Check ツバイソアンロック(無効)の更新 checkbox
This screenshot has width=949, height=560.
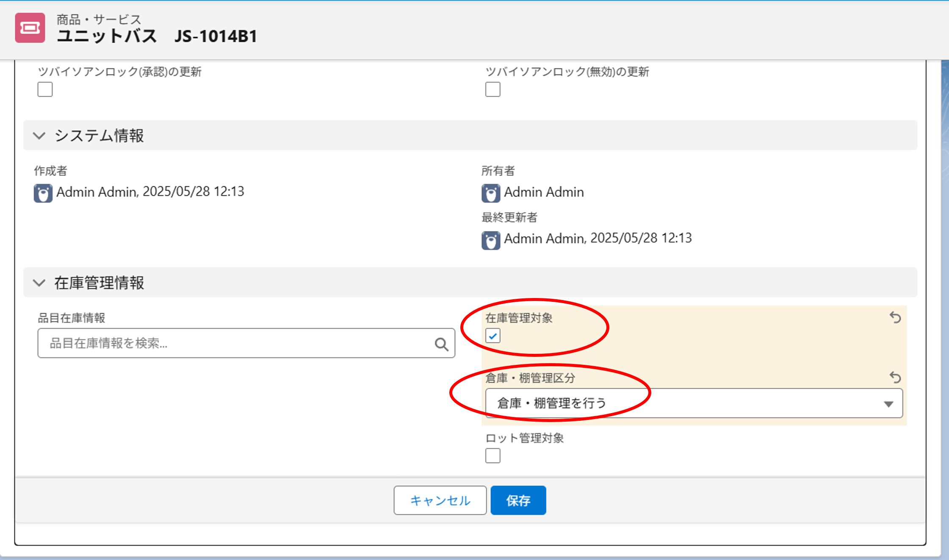[493, 89]
